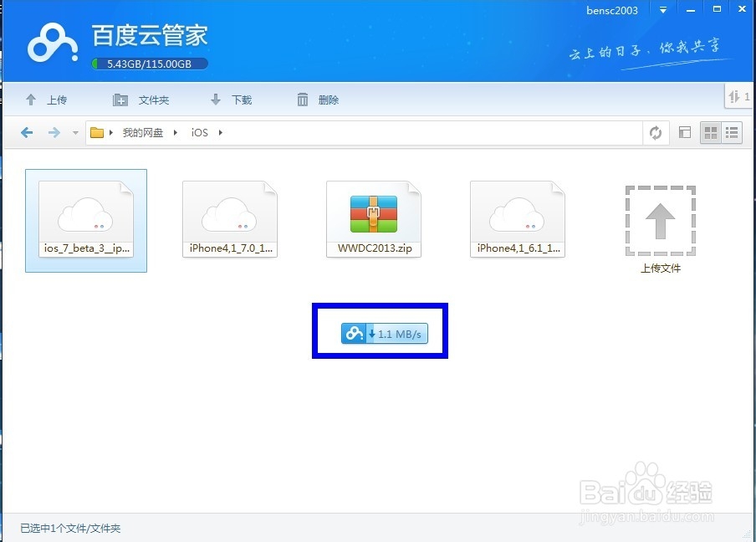
Task: Create a new folder with the 文件夹 tool
Action: (x=140, y=100)
